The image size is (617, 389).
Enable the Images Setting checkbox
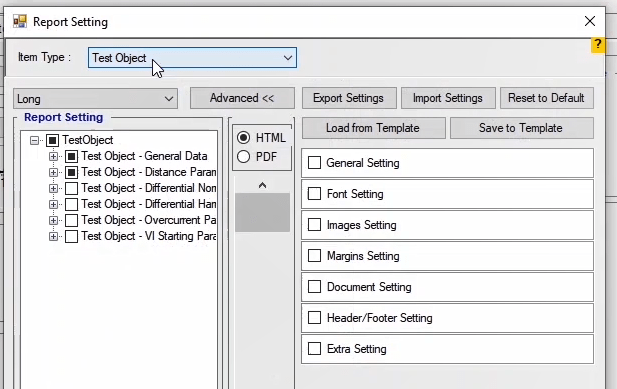pos(314,225)
